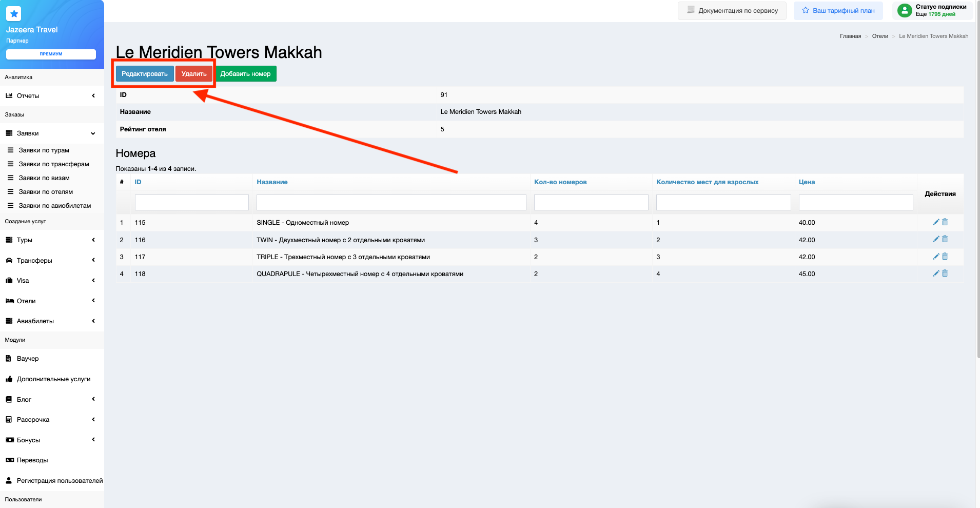This screenshot has height=508, width=980.
Task: Open Ваучер module in sidebar
Action: point(28,359)
